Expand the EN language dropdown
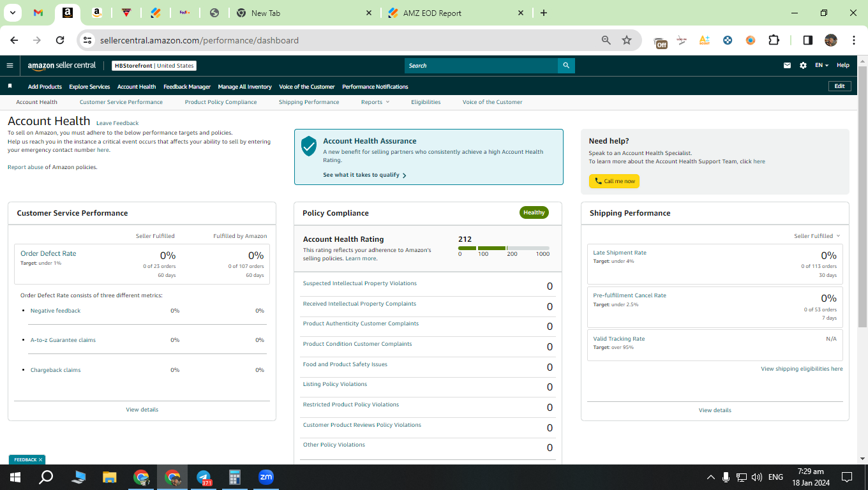 (x=821, y=66)
